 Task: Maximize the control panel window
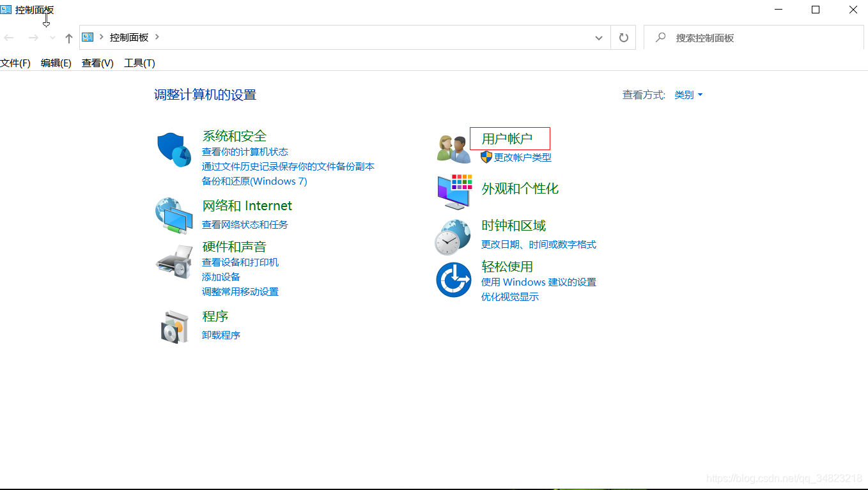pyautogui.click(x=816, y=10)
